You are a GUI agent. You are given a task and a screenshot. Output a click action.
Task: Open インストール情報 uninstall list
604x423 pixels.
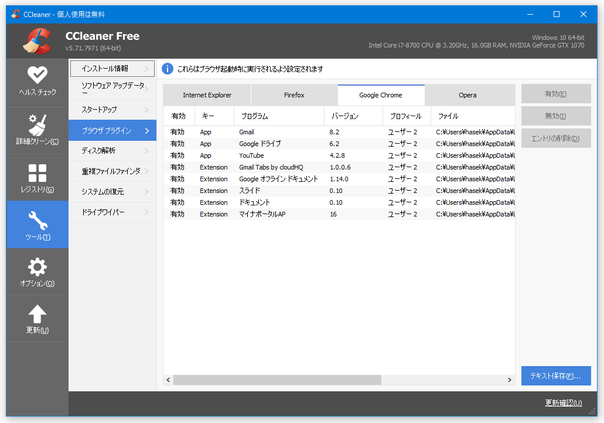[112, 69]
